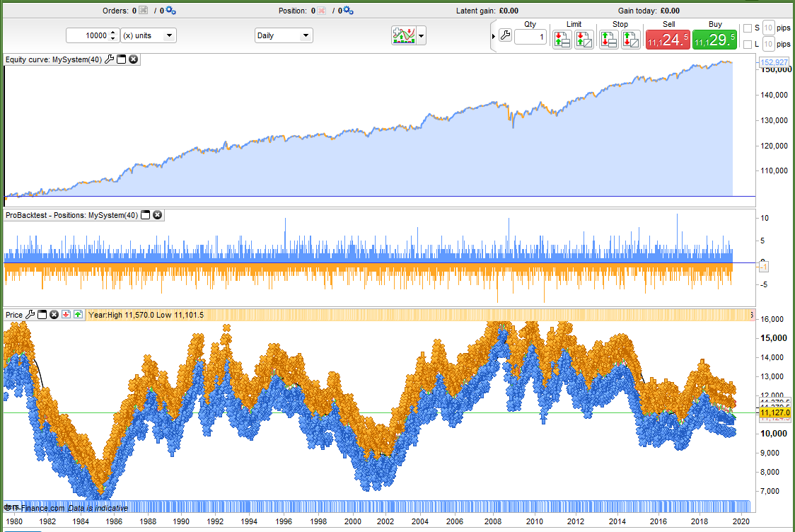Edit the S pips value field

[768, 28]
